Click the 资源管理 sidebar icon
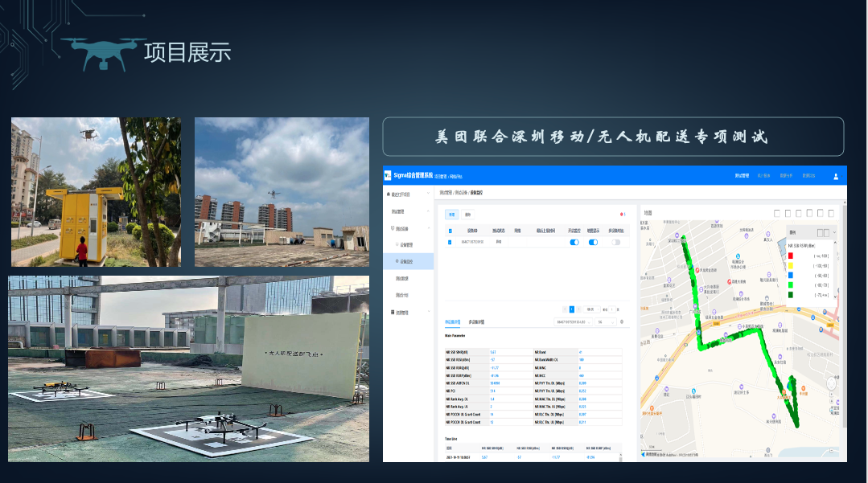Image resolution: width=868 pixels, height=483 pixels. click(x=393, y=312)
